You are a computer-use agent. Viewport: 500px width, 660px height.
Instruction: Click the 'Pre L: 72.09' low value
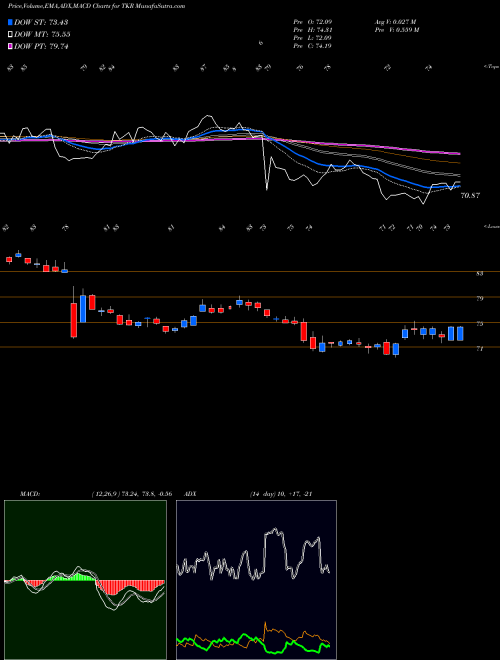click(312, 37)
